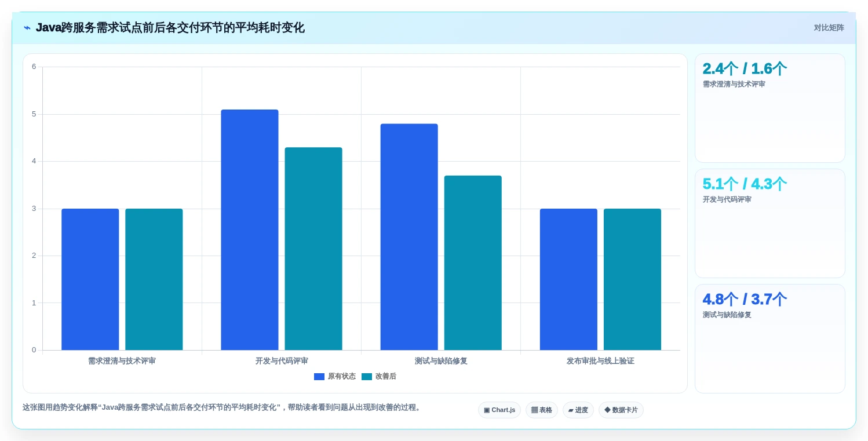Click the blue bar for 开发与代码评审
This screenshot has height=441, width=868.
[250, 229]
